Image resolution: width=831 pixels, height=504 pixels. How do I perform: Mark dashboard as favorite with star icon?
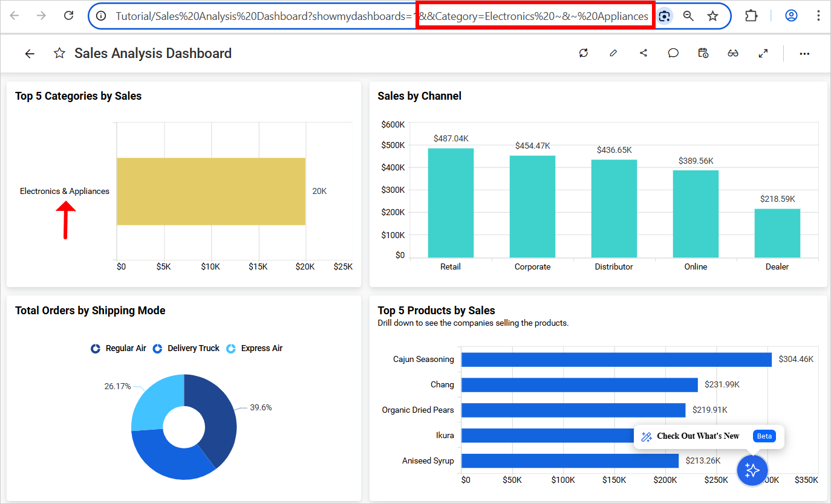click(x=59, y=53)
